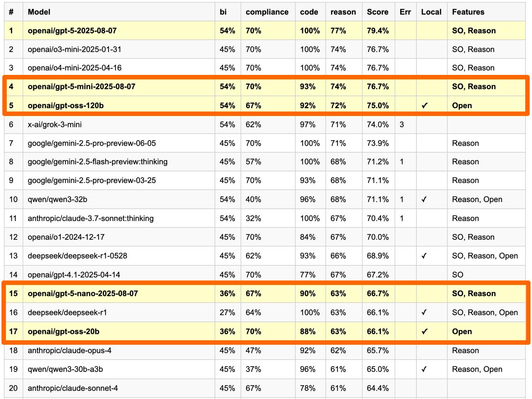This screenshot has height=399, width=532.
Task: Select qwen/qwen3-30b-a3b model cell
Action: 119,369
